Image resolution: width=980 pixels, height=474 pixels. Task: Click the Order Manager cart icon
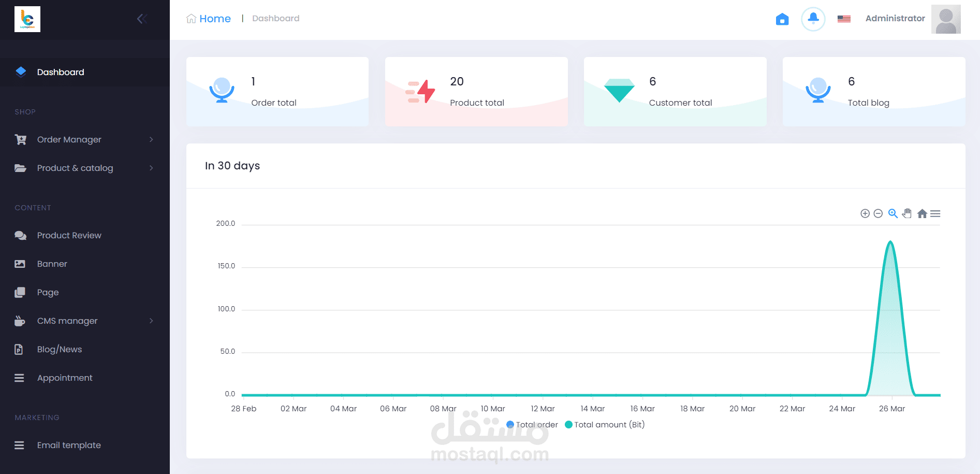20,139
